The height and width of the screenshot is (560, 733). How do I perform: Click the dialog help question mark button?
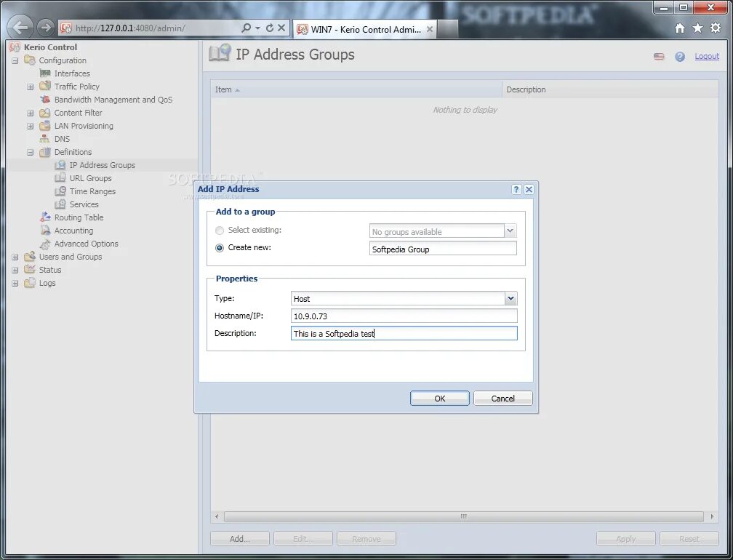tap(516, 189)
